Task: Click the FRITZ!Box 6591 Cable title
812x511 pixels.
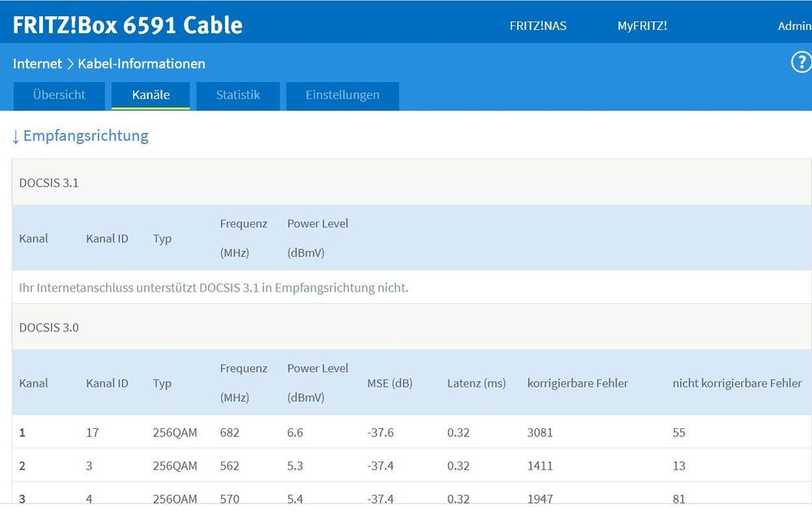Action: 128,24
